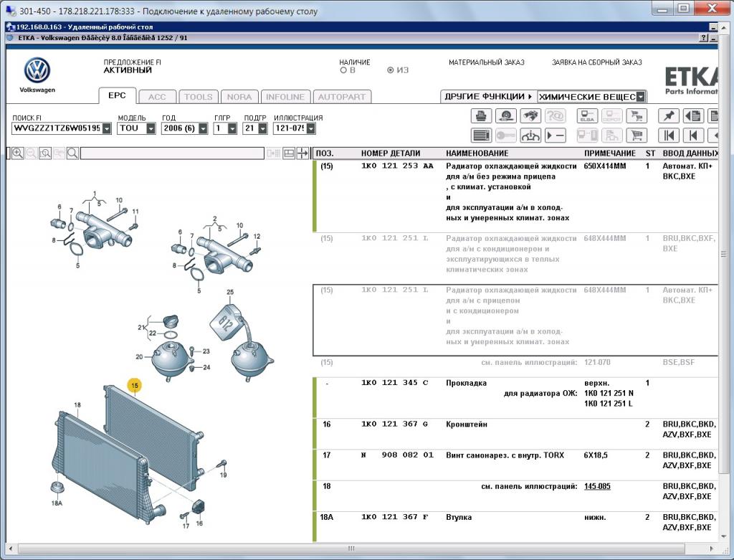Image resolution: width=734 pixels, height=560 pixels.
Task: Toggle the split panel layout icon
Action: click(x=289, y=153)
